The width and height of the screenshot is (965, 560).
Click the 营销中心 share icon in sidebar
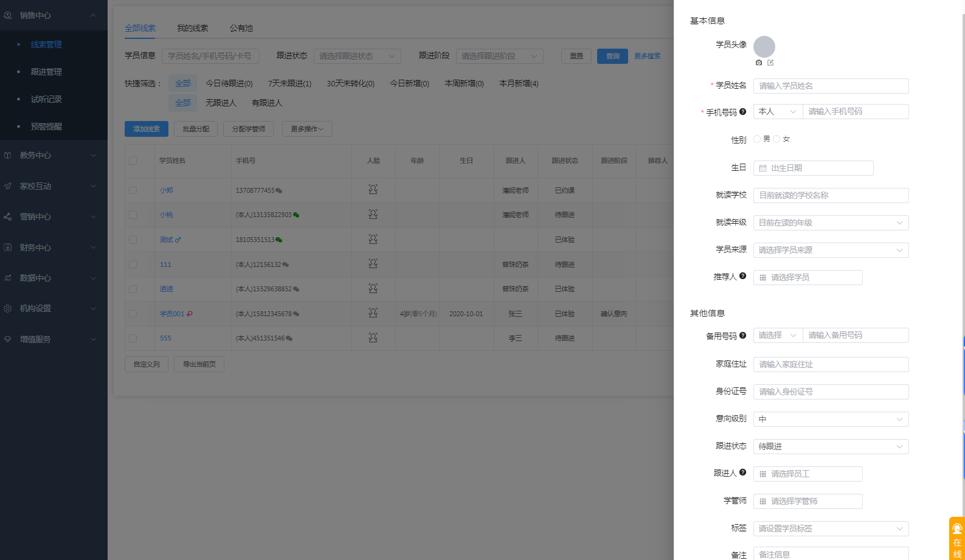[x=8, y=216]
